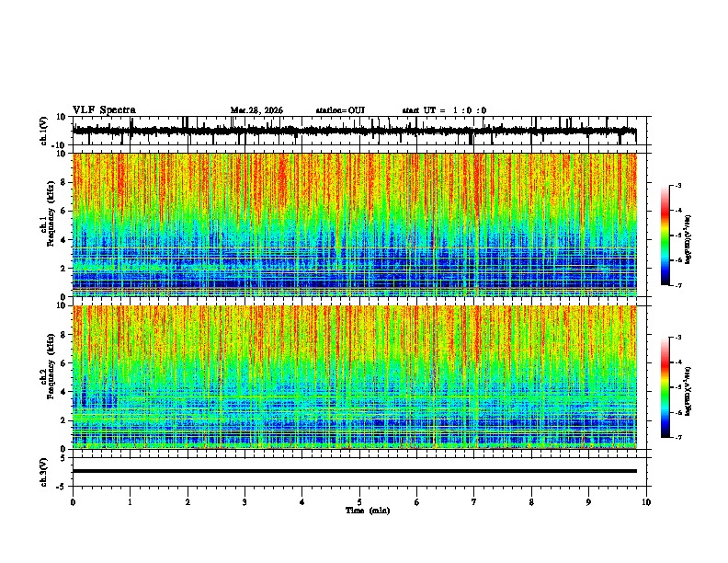Viewport: 728px width, 563px height.
Task: Click the date text 'Mar.28, 2026'
Action: tap(256, 110)
